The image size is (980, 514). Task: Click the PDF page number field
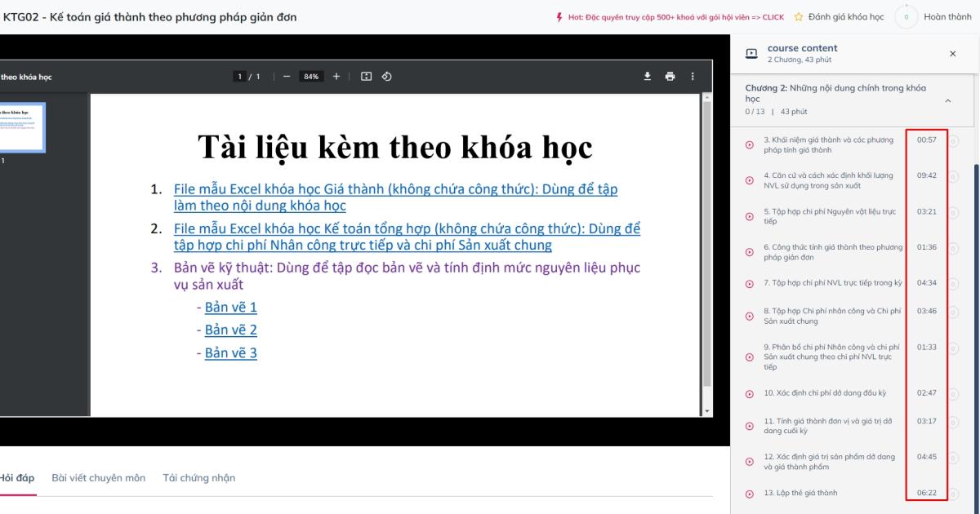[x=241, y=76]
